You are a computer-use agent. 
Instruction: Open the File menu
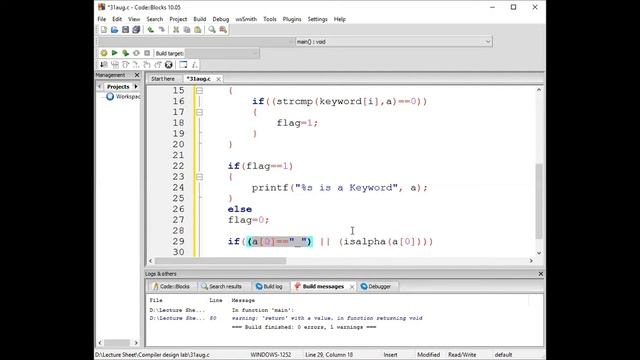coord(102,19)
